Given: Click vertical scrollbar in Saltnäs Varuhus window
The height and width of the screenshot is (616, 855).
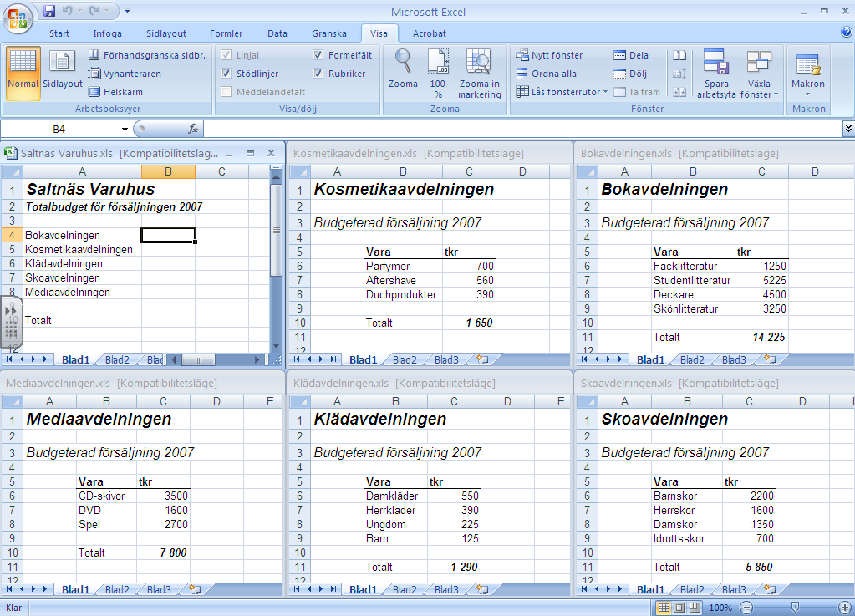Looking at the screenshot, I should [276, 230].
